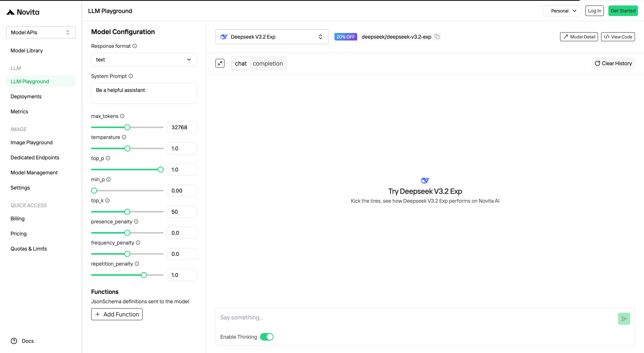Click System Prompt info icon

pos(131,76)
